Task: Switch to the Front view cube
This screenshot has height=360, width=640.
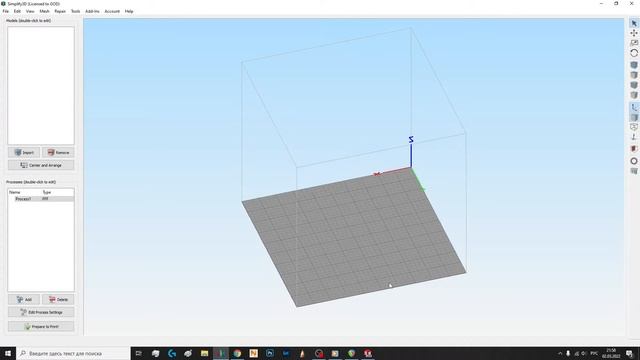Action: 633,85
